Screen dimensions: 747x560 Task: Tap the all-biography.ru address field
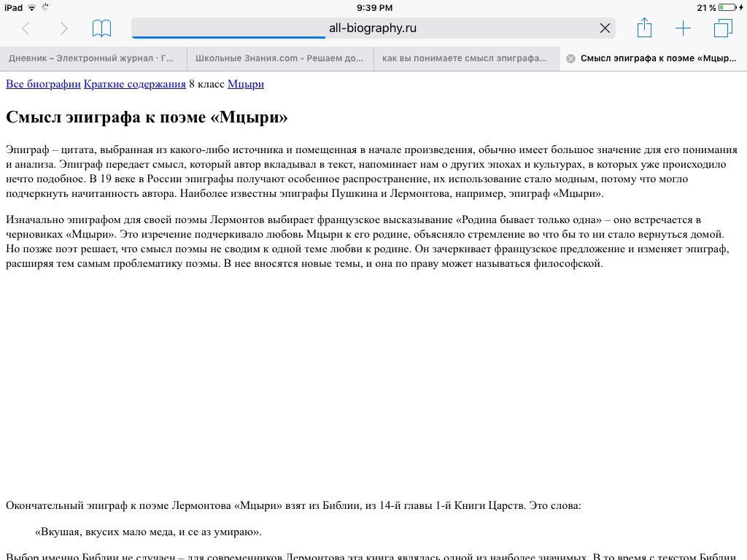[x=373, y=28]
